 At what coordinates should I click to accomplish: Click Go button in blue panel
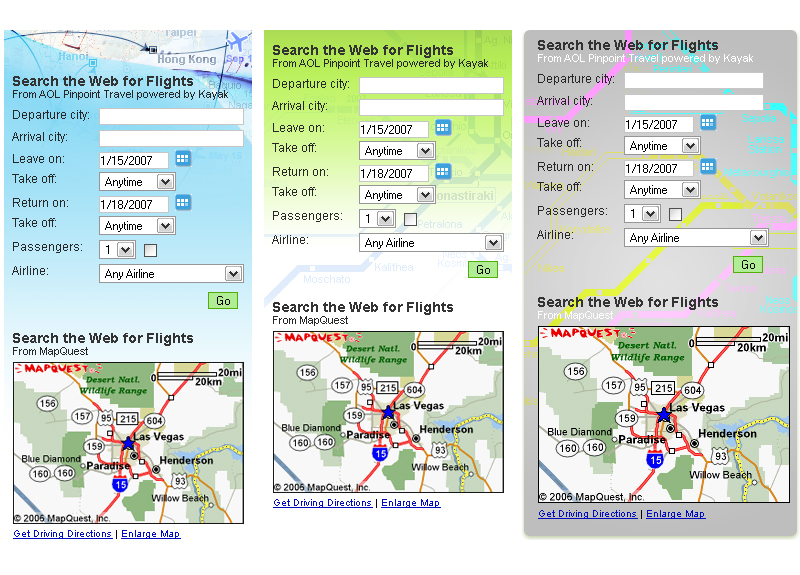tap(223, 301)
